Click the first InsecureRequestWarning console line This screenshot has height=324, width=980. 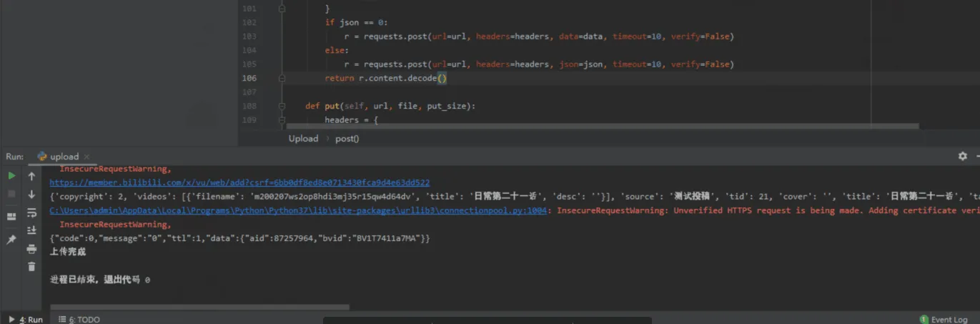tap(115, 170)
